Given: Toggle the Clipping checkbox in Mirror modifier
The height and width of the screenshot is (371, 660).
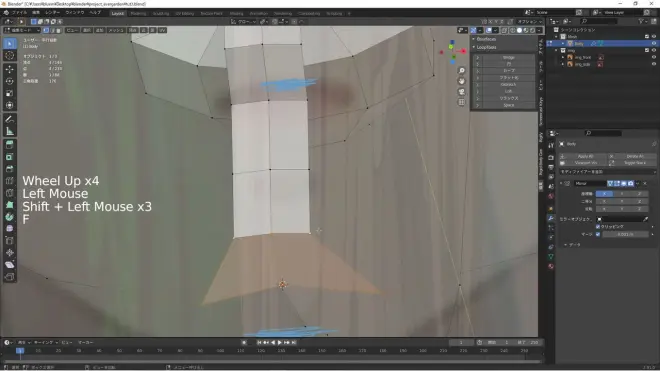Looking at the screenshot, I should (x=598, y=227).
